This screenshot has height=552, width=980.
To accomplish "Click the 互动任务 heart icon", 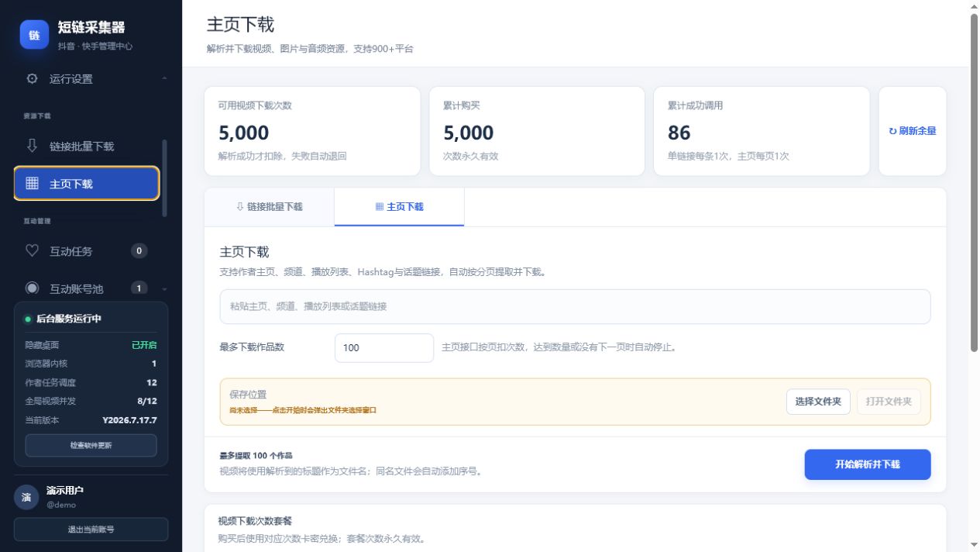I will click(32, 250).
